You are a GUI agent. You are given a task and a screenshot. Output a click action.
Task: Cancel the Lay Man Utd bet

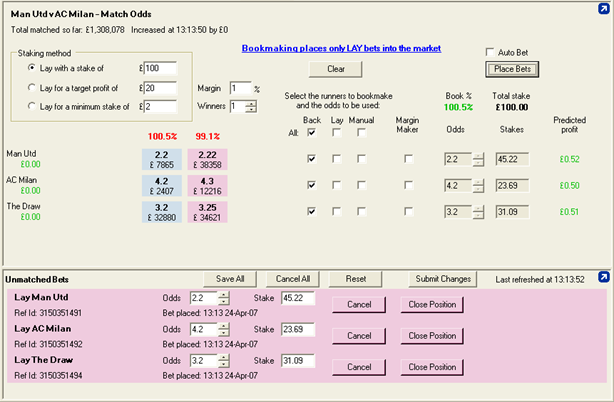click(359, 305)
